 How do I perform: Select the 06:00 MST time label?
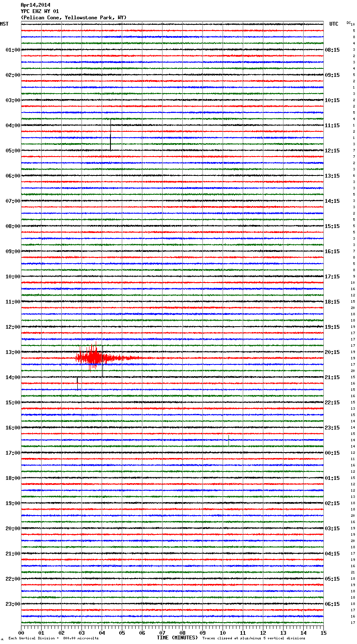coord(13,176)
